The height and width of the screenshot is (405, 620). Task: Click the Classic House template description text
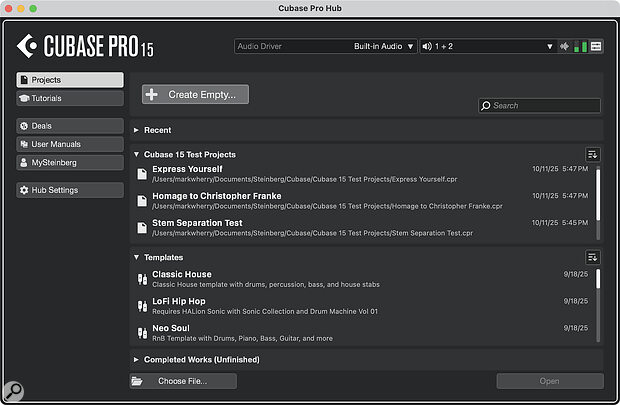click(266, 285)
